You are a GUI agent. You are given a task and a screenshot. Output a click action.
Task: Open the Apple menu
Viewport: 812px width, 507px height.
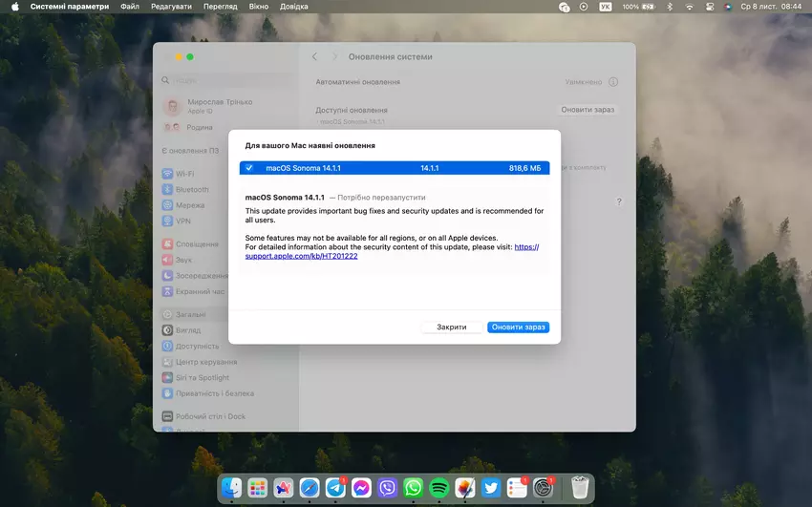pyautogui.click(x=14, y=7)
